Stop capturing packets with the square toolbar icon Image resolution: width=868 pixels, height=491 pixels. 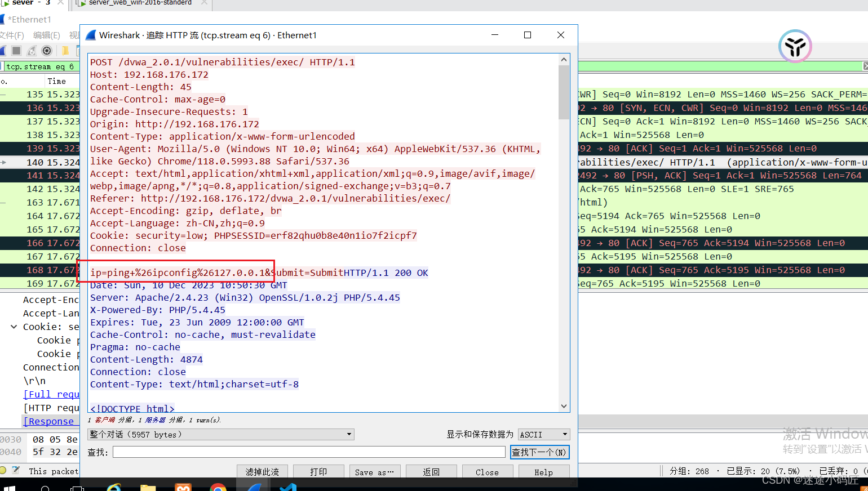click(x=16, y=51)
